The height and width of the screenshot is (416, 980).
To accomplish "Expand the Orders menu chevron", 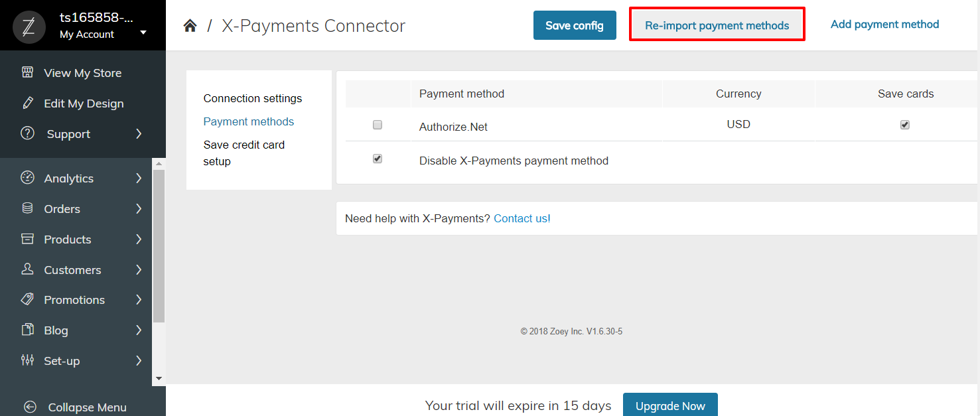I will coord(139,208).
